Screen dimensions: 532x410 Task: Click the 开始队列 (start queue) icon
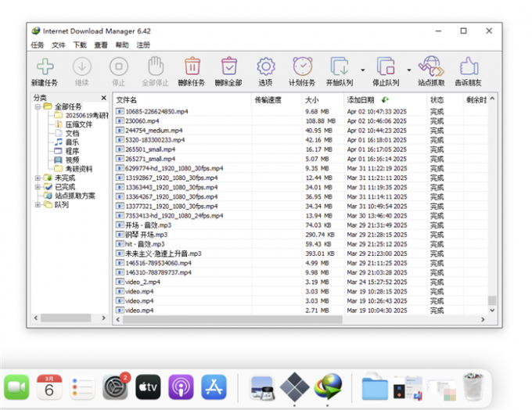tap(340, 67)
